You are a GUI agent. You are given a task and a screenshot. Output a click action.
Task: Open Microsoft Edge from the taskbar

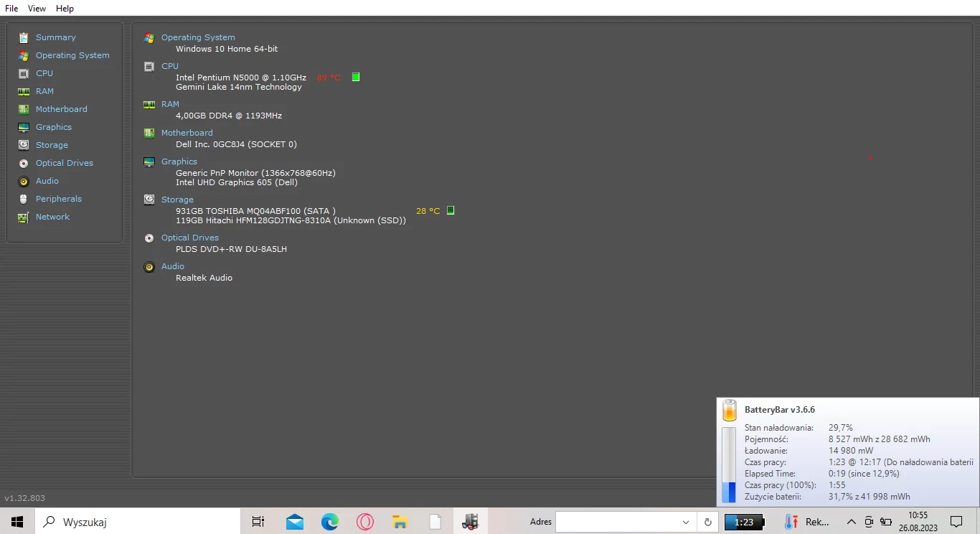[329, 522]
